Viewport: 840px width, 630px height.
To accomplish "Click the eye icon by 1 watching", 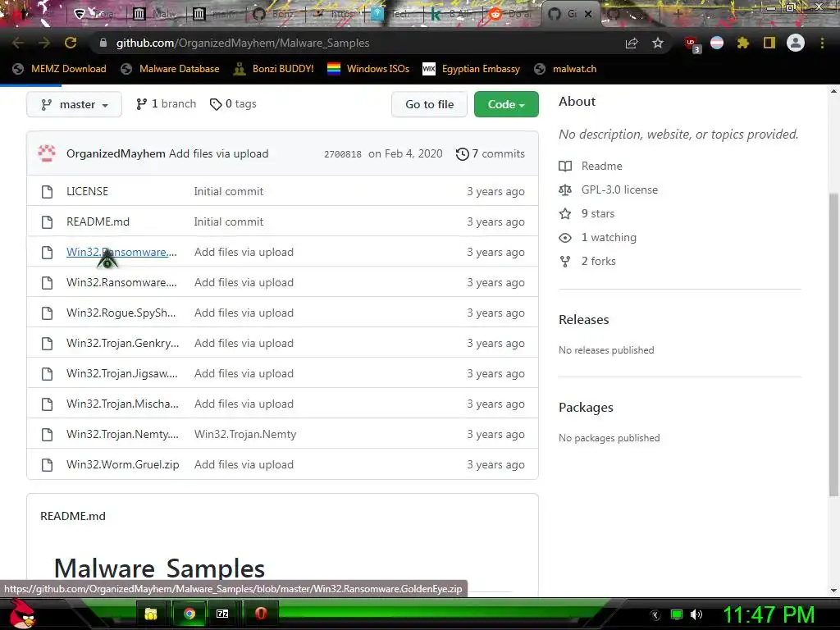I will (x=565, y=237).
